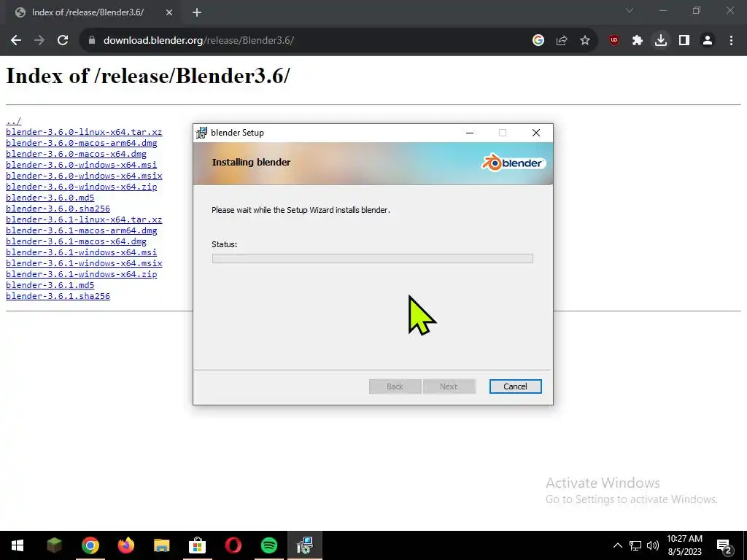747x560 pixels.
Task: Open Windows Start menu
Action: 18,545
